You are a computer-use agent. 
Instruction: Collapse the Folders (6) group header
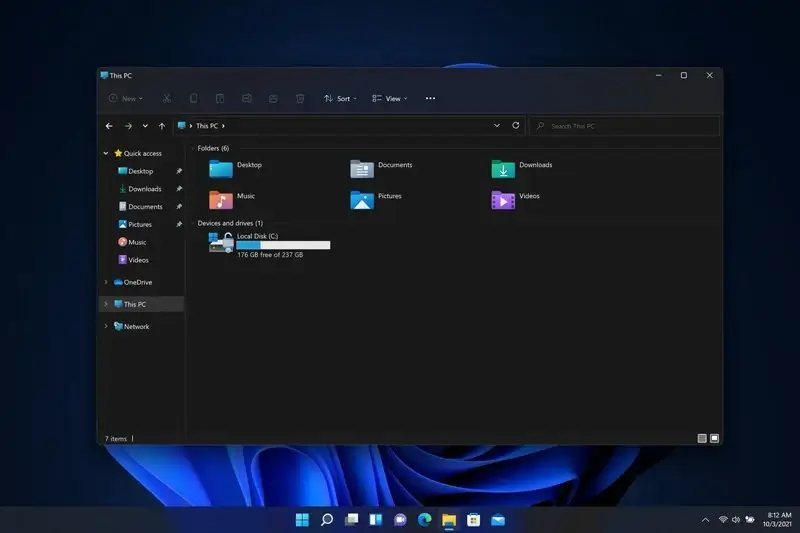click(213, 148)
